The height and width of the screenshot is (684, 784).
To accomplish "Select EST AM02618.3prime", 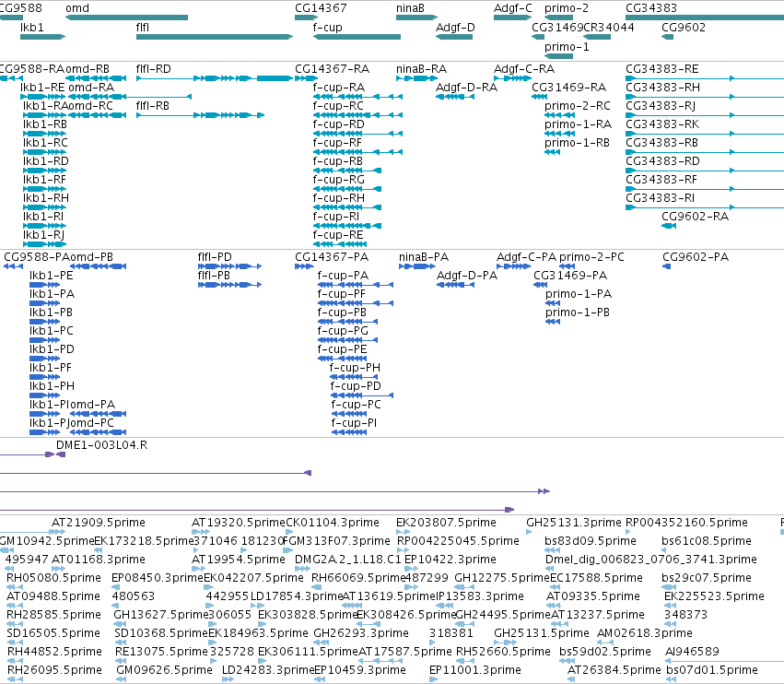I will [x=645, y=633].
